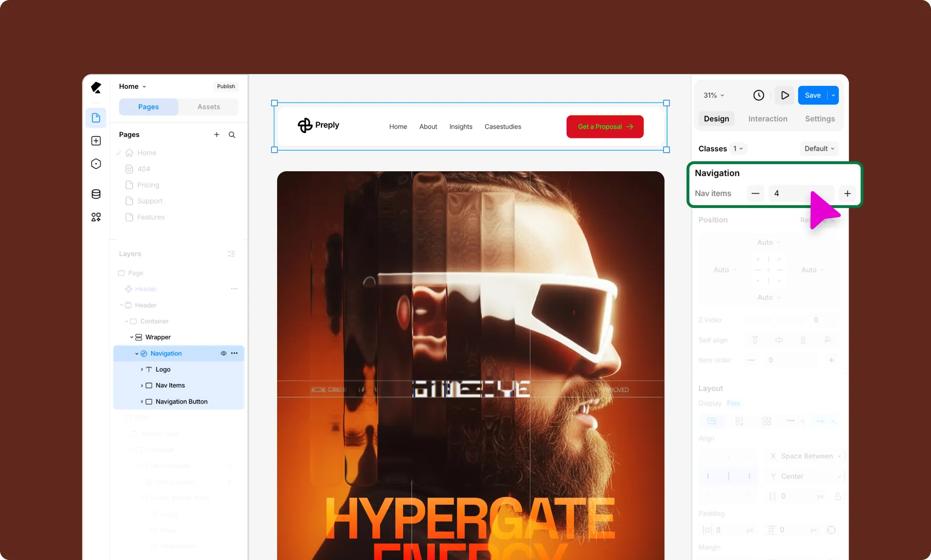Viewport: 931px width, 560px height.
Task: Open the Support page
Action: (x=150, y=201)
